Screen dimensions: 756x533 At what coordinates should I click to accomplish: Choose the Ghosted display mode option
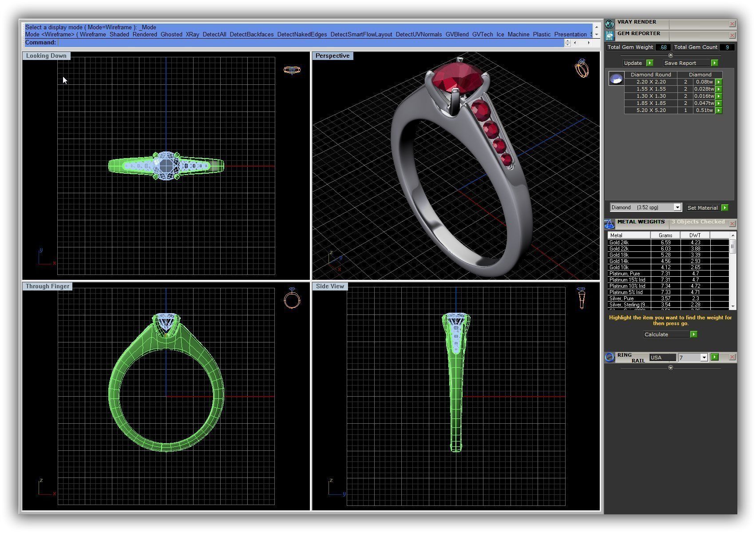(171, 35)
